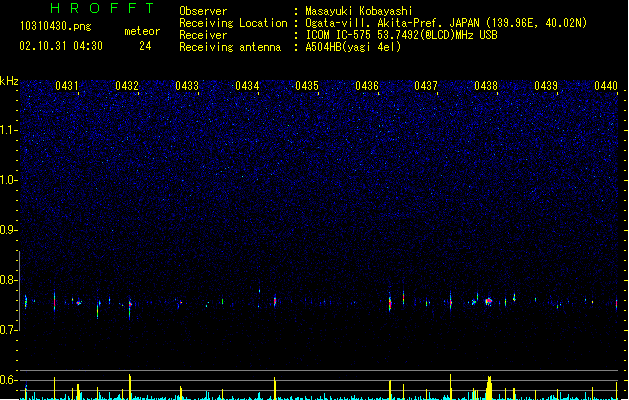The height and width of the screenshot is (400, 629).
Task: Select the filename 10310430.png
Action: (x=56, y=26)
